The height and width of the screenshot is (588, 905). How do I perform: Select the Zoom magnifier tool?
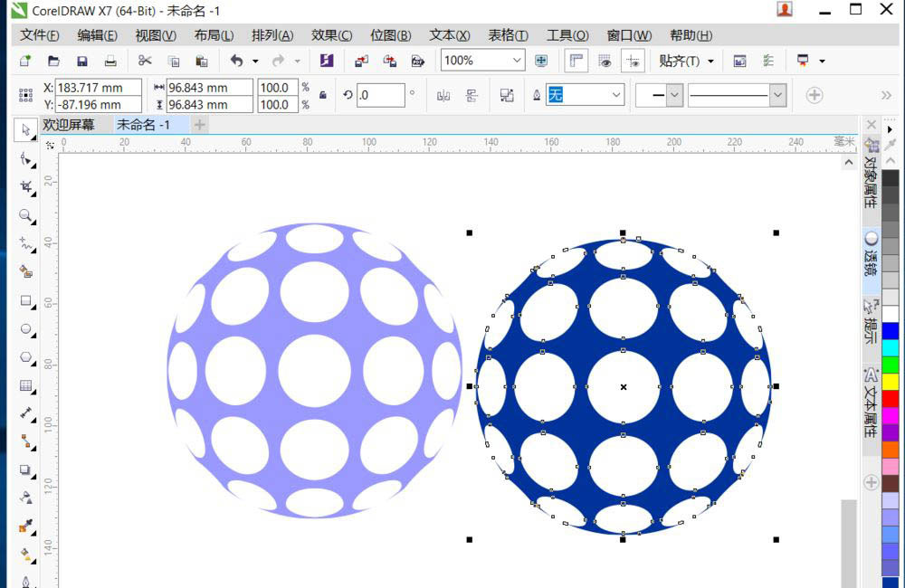[x=25, y=216]
